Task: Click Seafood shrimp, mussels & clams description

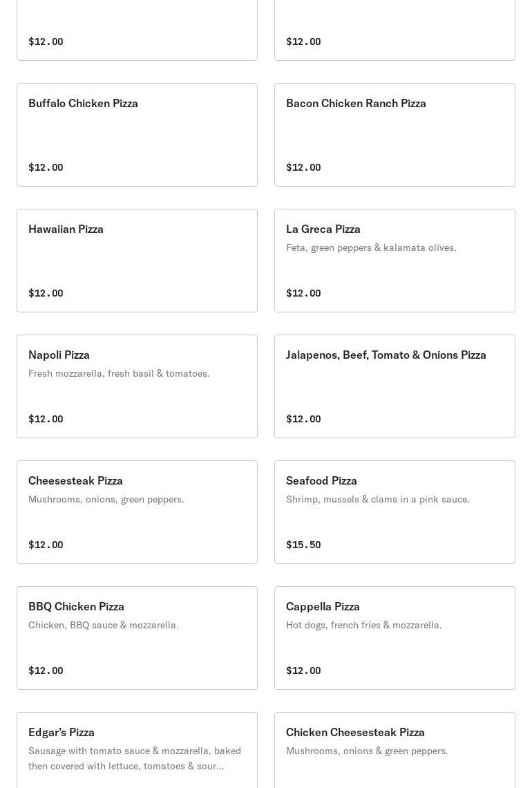Action: coord(377,499)
